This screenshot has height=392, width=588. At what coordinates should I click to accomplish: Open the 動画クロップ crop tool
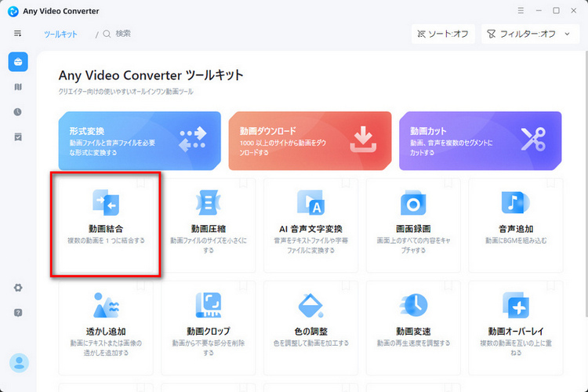point(208,328)
